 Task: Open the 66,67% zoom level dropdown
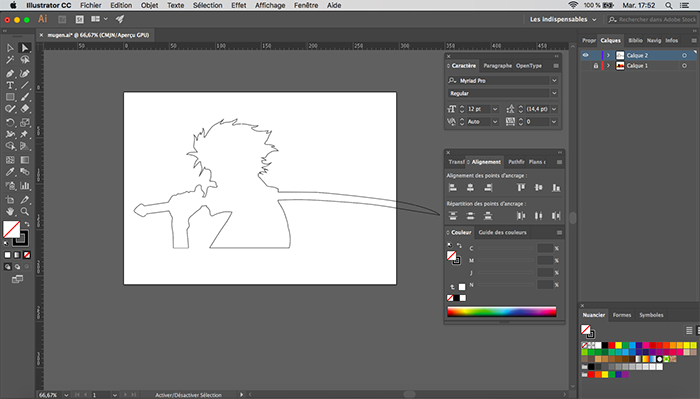[x=66, y=395]
